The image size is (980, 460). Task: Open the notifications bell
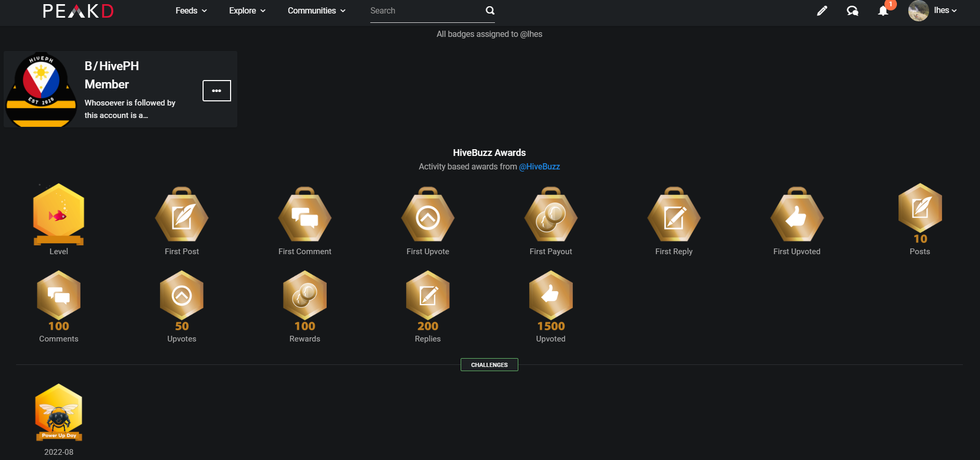(883, 10)
